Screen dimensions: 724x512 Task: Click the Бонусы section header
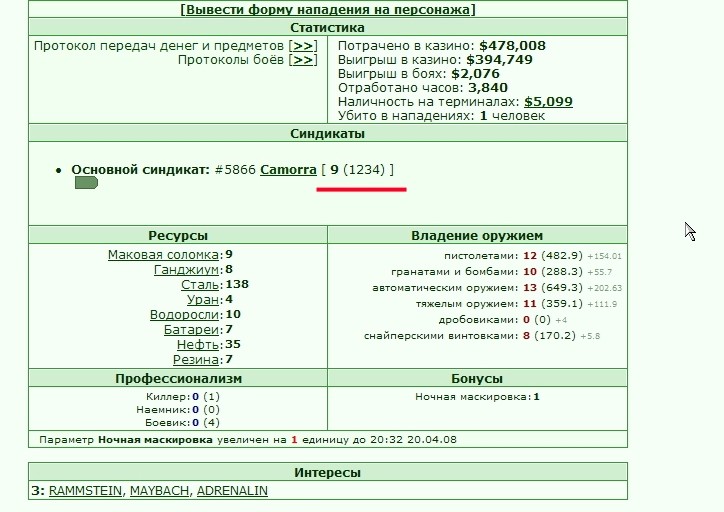[477, 379]
